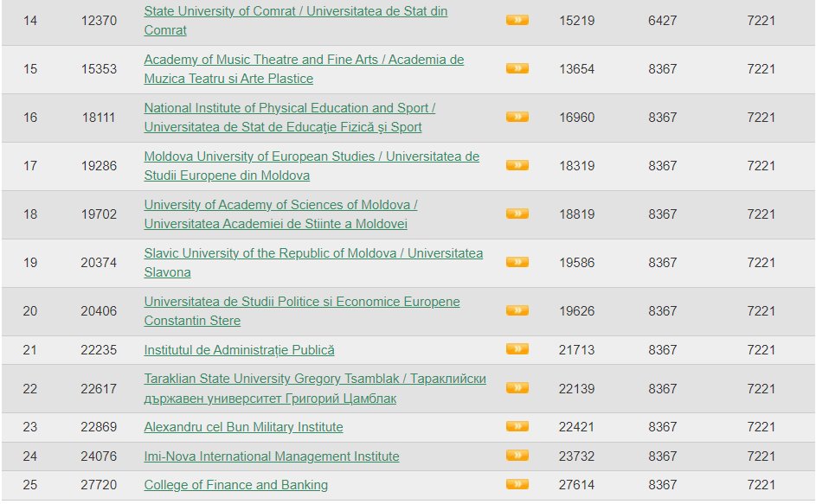
Task: Click orange arrow for Alexandru cel Bun Military Institute
Action: 517,426
